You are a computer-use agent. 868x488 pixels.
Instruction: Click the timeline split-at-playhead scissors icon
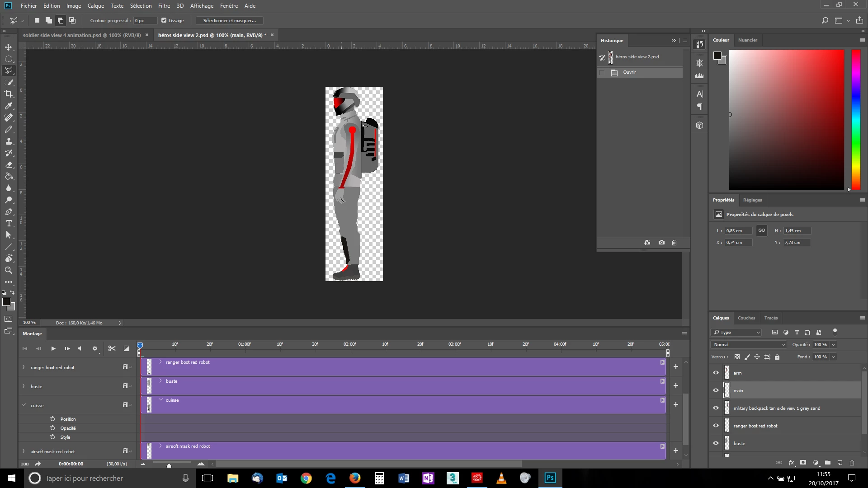pyautogui.click(x=112, y=348)
